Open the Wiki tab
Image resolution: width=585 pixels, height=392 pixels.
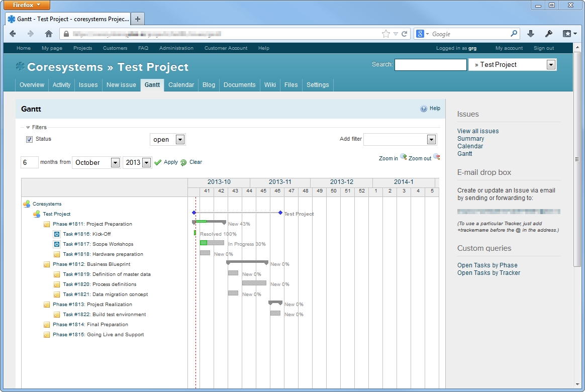[x=270, y=84]
